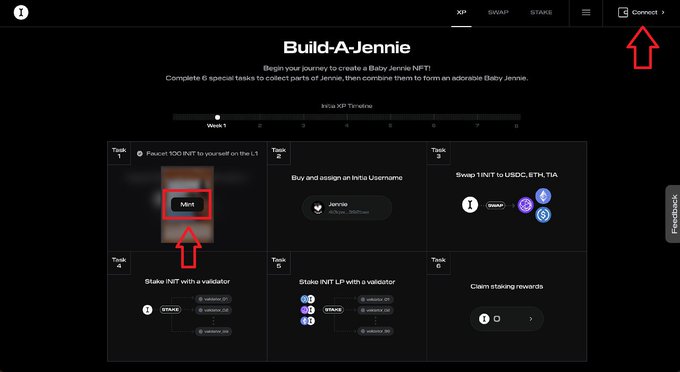
Task: Click Stake INIT LP with a validator text
Action: click(x=347, y=282)
